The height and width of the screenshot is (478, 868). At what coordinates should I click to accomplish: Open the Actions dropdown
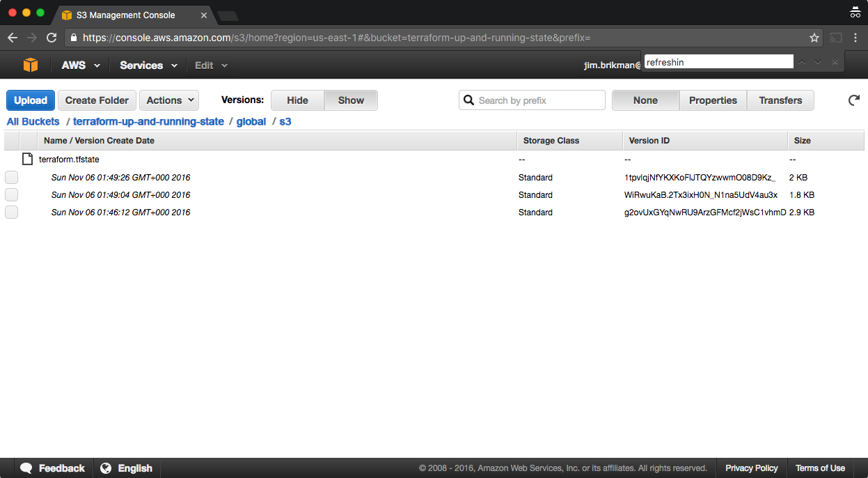pyautogui.click(x=168, y=100)
